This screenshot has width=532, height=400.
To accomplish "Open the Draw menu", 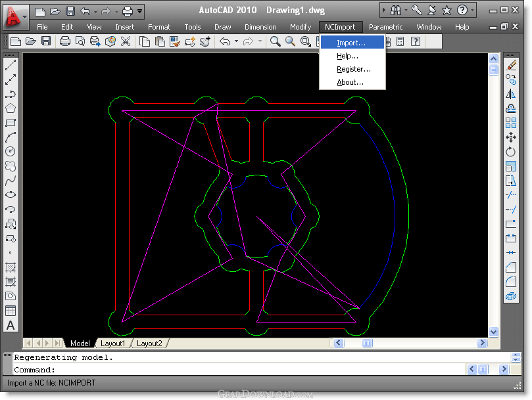I will pos(222,27).
